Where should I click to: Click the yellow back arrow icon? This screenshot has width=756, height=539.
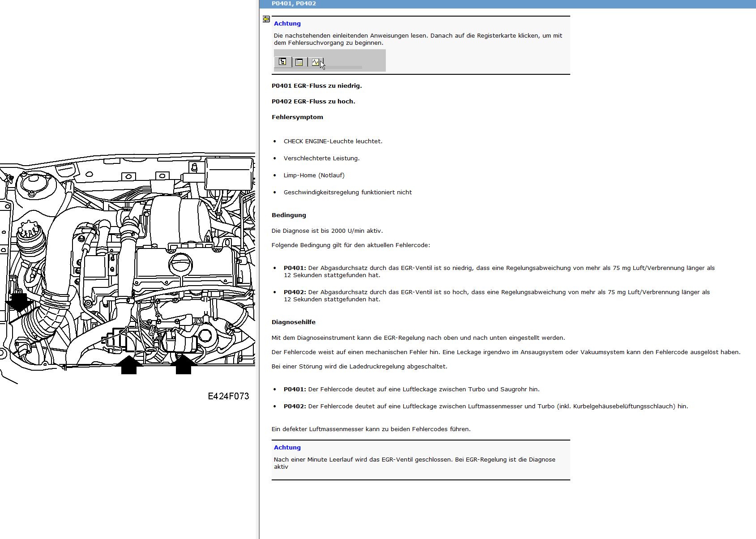click(266, 19)
